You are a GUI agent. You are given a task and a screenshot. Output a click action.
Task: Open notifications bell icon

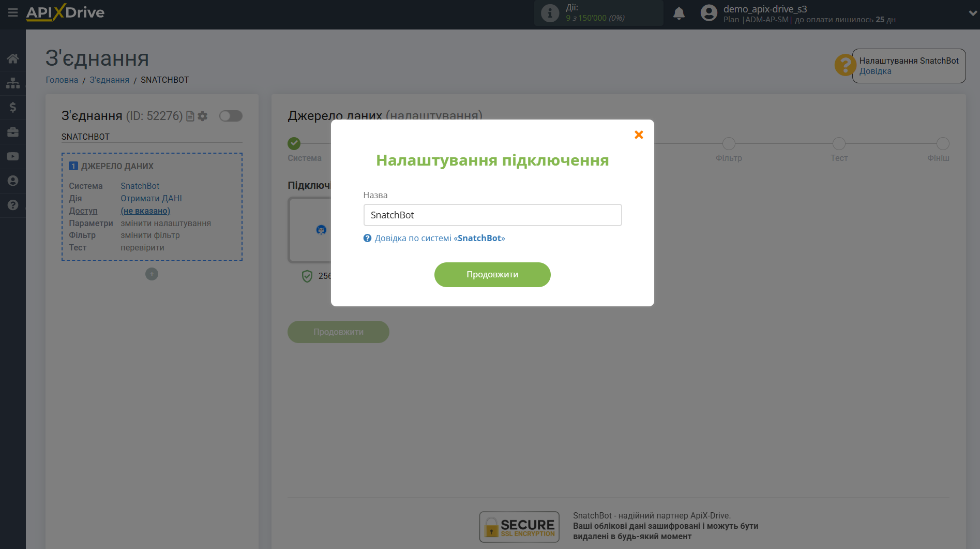click(679, 13)
